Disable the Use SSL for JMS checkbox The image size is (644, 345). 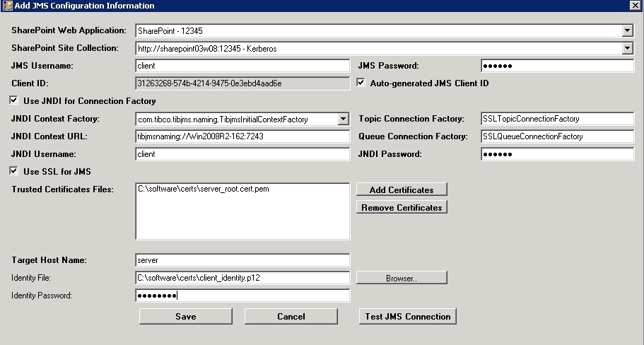[13, 171]
